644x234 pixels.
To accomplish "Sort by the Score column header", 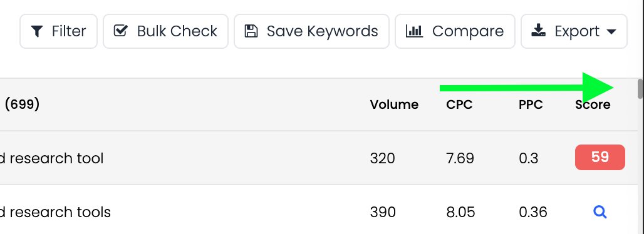I will pos(593,104).
